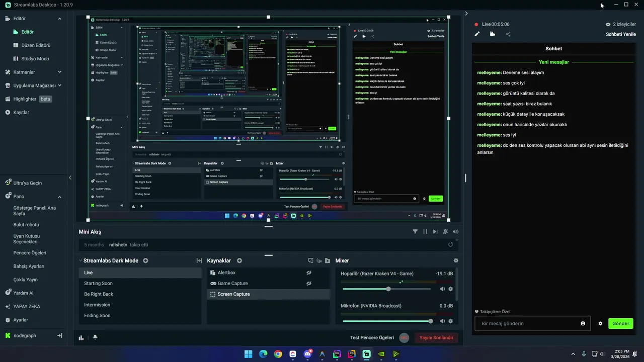Select the Game Capture source row

click(269, 283)
